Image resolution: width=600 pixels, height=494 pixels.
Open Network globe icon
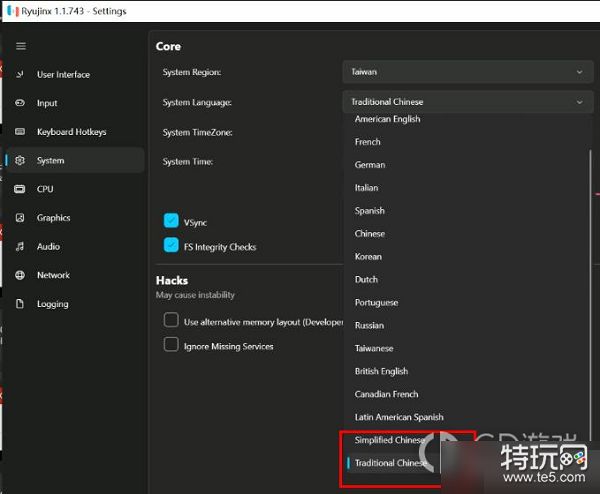click(20, 275)
